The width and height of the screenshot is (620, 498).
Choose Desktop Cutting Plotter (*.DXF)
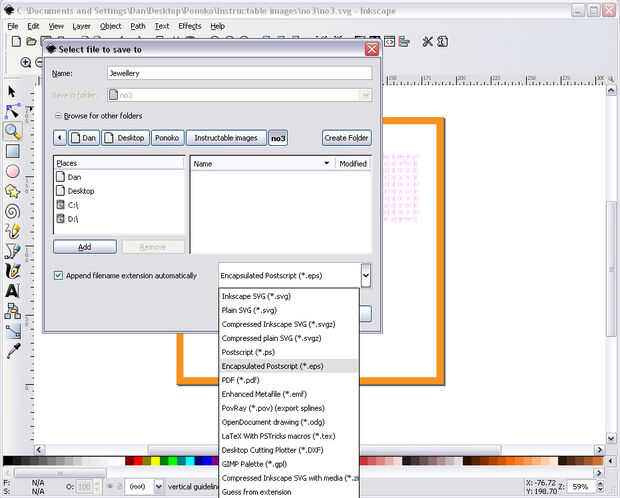(x=289, y=450)
